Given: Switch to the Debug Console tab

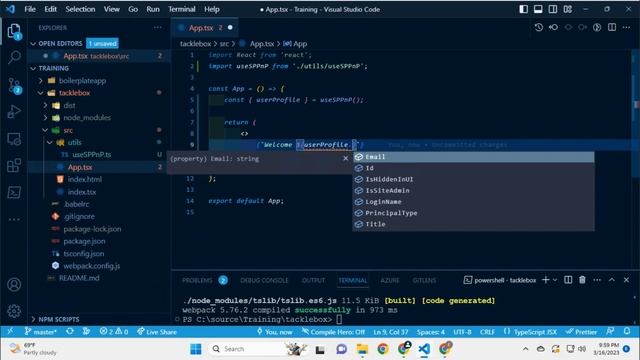Looking at the screenshot, I should (264, 280).
